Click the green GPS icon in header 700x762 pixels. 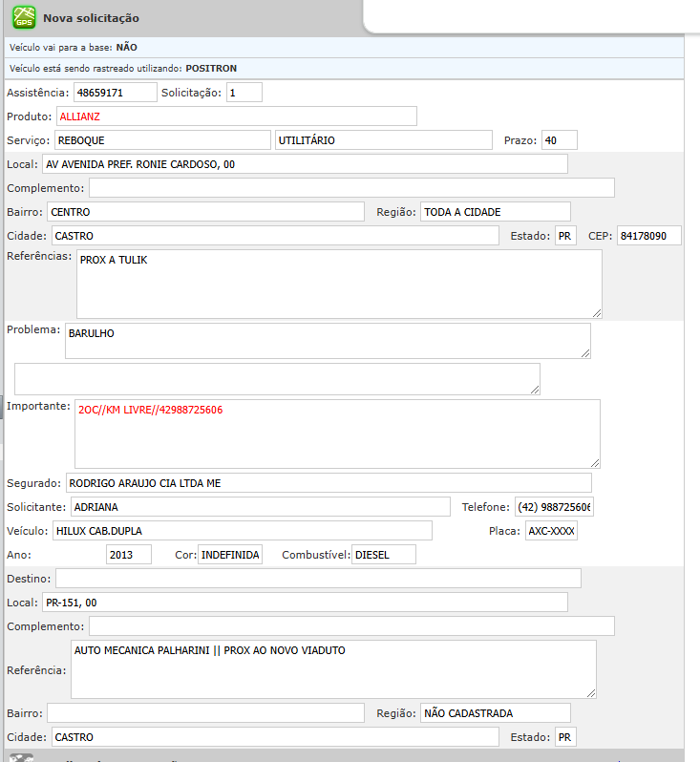(23, 17)
